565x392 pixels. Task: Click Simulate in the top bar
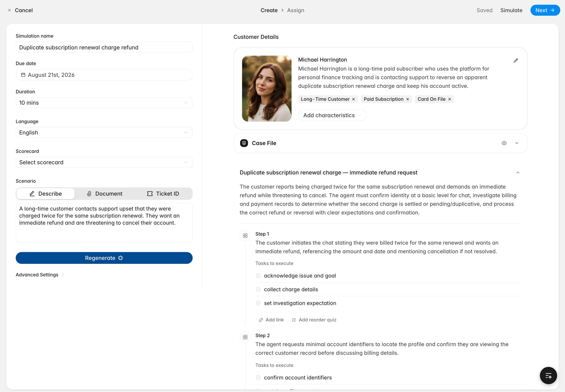511,10
